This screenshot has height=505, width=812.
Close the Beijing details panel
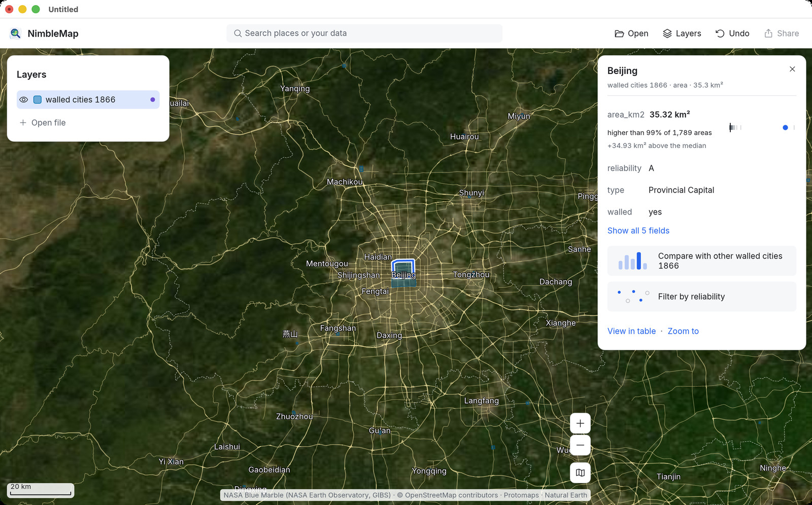point(792,69)
